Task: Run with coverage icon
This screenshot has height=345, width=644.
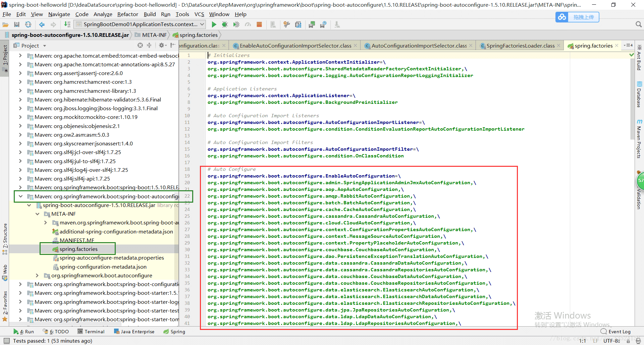Action: point(236,24)
